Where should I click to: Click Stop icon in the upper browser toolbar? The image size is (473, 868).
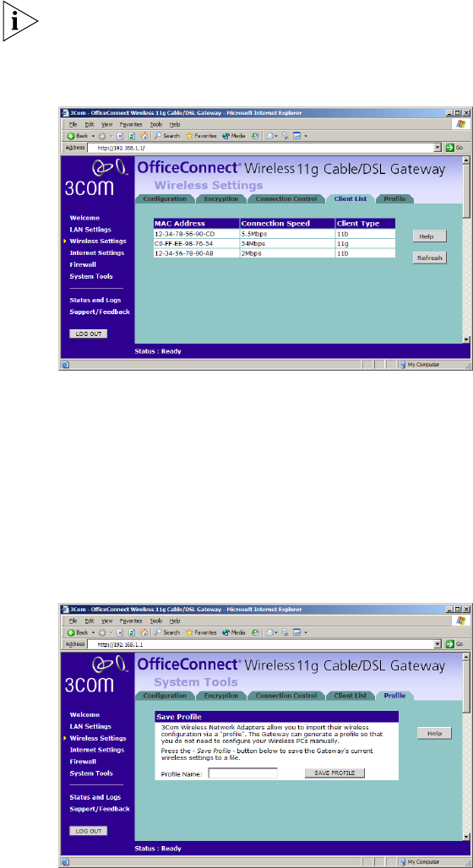click(120, 136)
